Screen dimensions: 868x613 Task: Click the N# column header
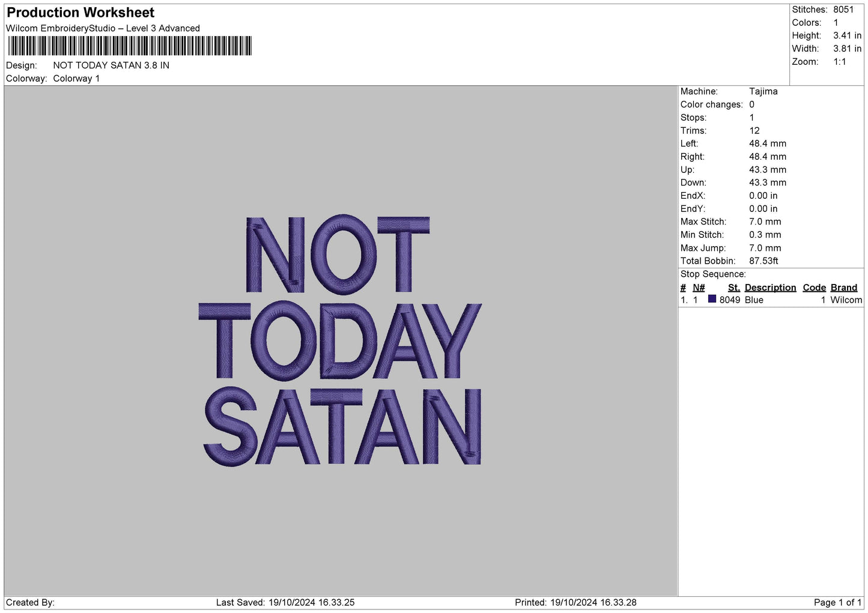pyautogui.click(x=699, y=288)
